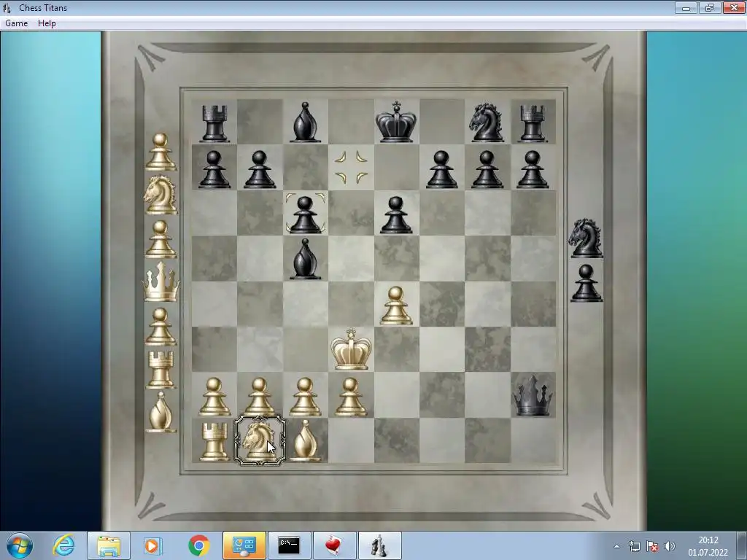This screenshot has width=747, height=560.
Task: Click the black pawn on e6
Action: tap(396, 215)
